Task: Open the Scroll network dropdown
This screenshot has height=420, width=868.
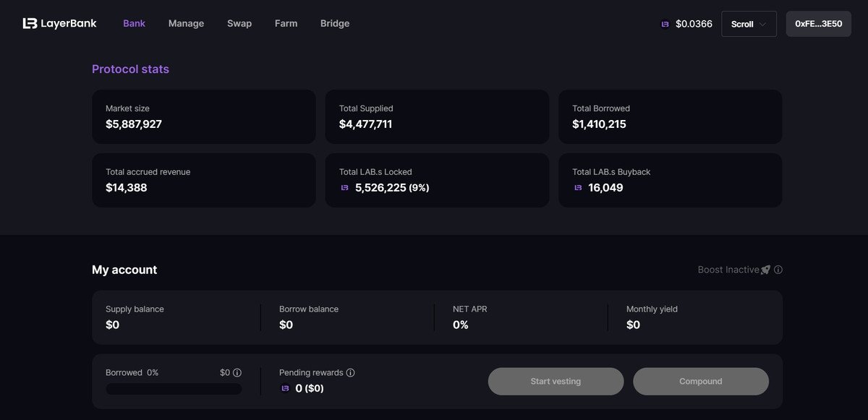Action: [748, 24]
